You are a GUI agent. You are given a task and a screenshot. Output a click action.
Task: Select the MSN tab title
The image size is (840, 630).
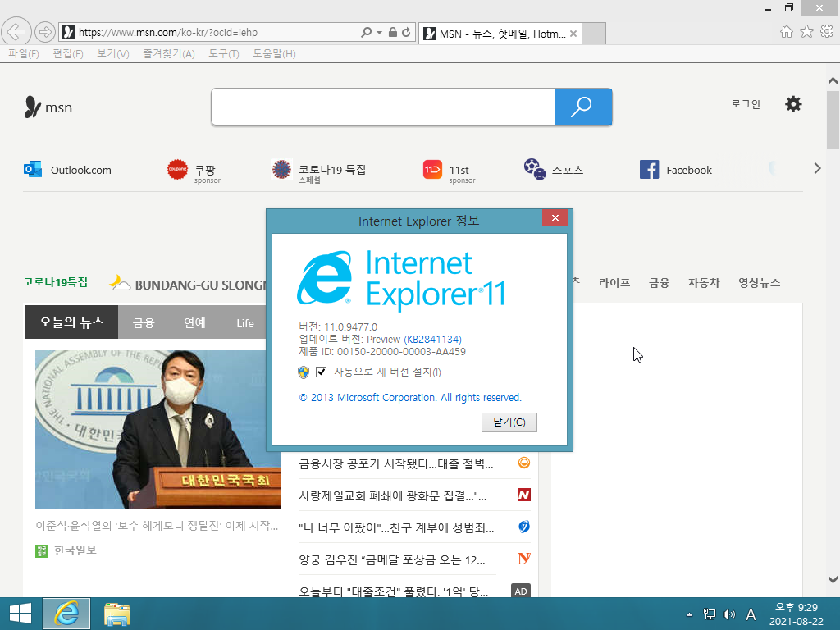pos(502,34)
